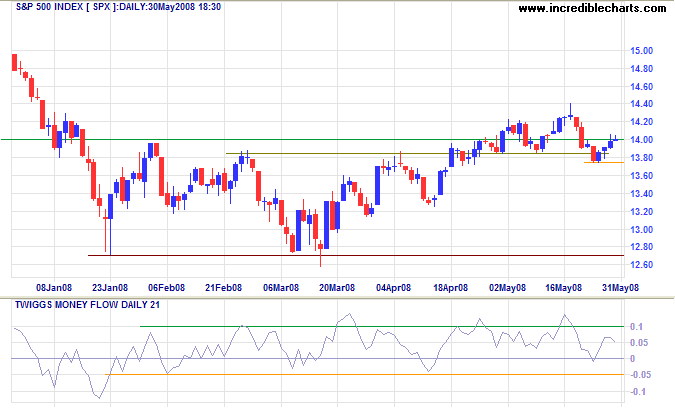Image resolution: width=675 pixels, height=410 pixels.
Task: Select the orange -0.05 money flow line
Action: [364, 375]
